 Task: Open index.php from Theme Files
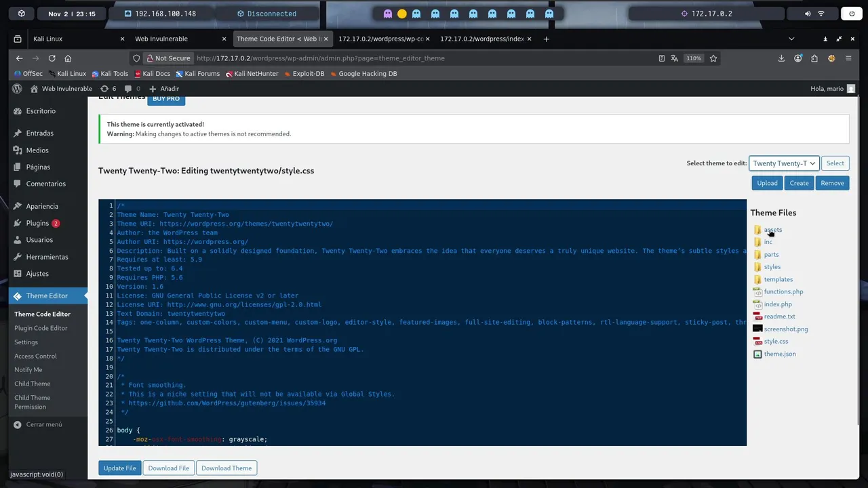(778, 304)
